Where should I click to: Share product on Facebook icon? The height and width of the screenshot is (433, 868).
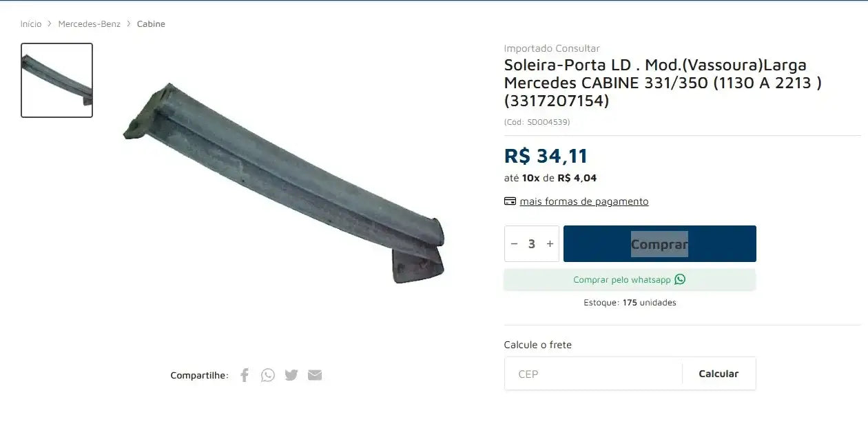click(x=245, y=375)
